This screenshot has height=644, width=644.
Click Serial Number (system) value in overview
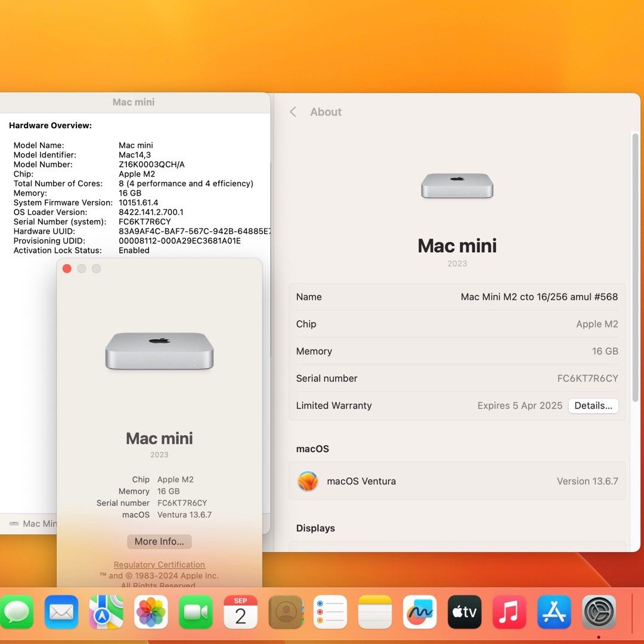[144, 222]
